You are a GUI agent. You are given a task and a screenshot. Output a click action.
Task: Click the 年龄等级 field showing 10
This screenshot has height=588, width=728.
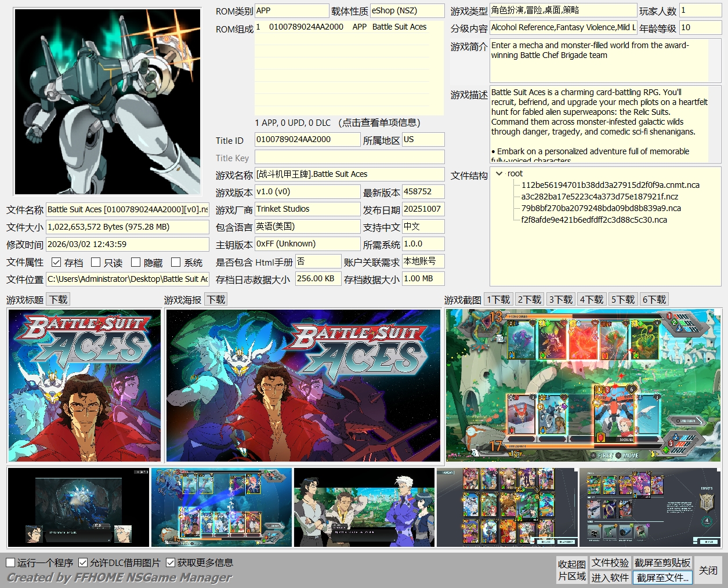click(x=700, y=28)
